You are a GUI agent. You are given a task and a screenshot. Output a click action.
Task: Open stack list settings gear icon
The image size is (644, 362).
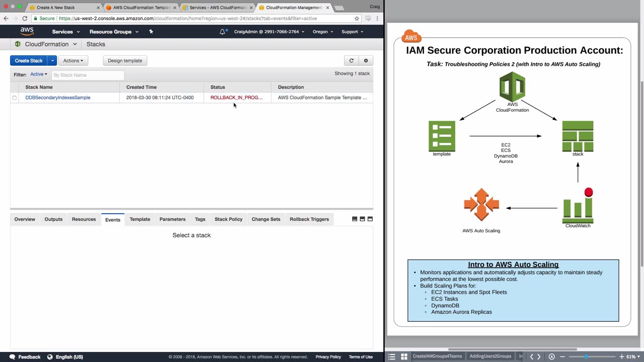[366, 61]
